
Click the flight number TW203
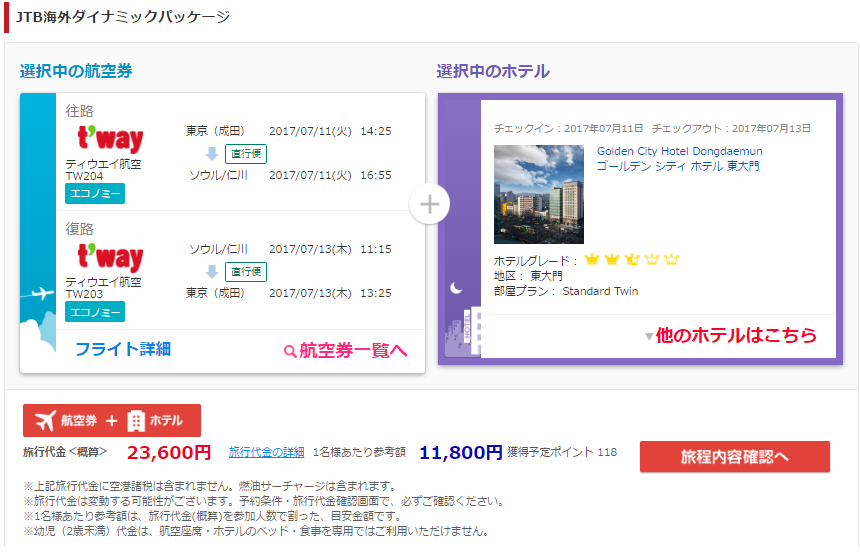click(84, 294)
